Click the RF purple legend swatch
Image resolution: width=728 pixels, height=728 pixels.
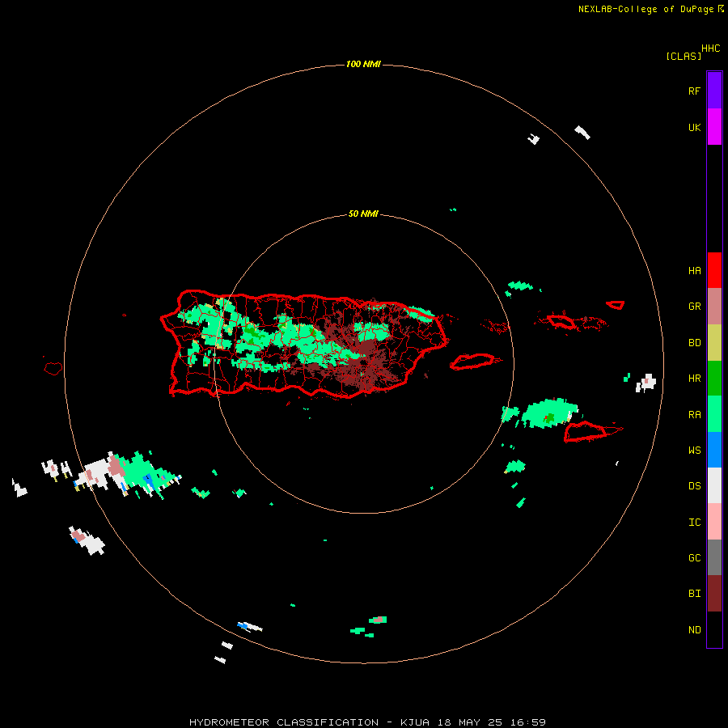point(714,91)
